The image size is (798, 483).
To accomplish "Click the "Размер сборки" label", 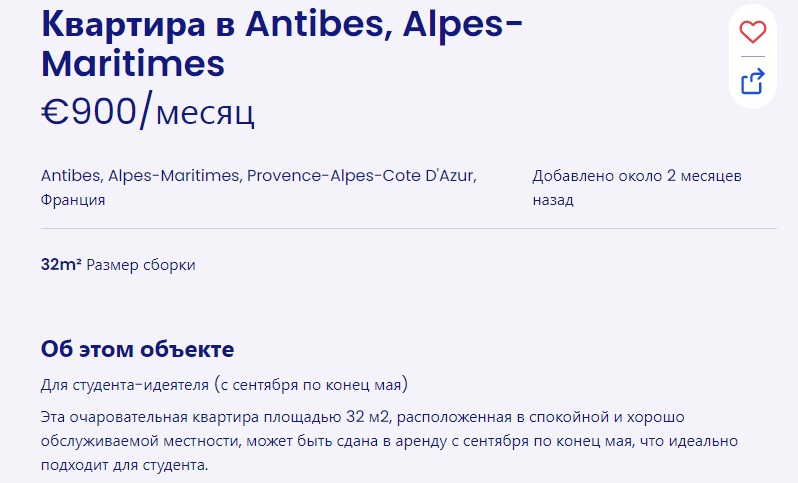I will [x=141, y=265].
